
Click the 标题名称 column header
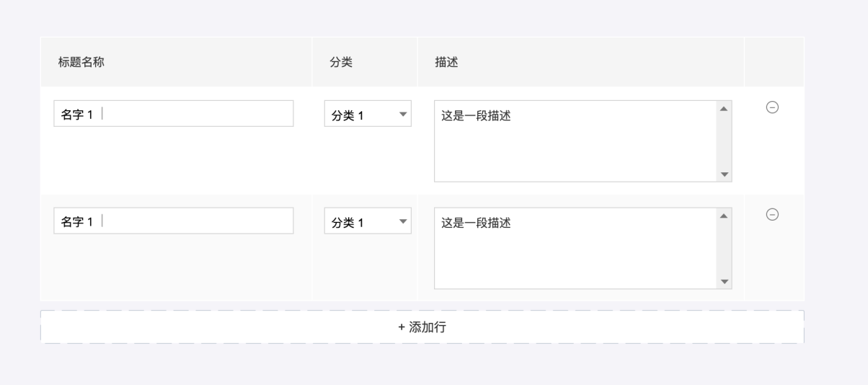[81, 62]
